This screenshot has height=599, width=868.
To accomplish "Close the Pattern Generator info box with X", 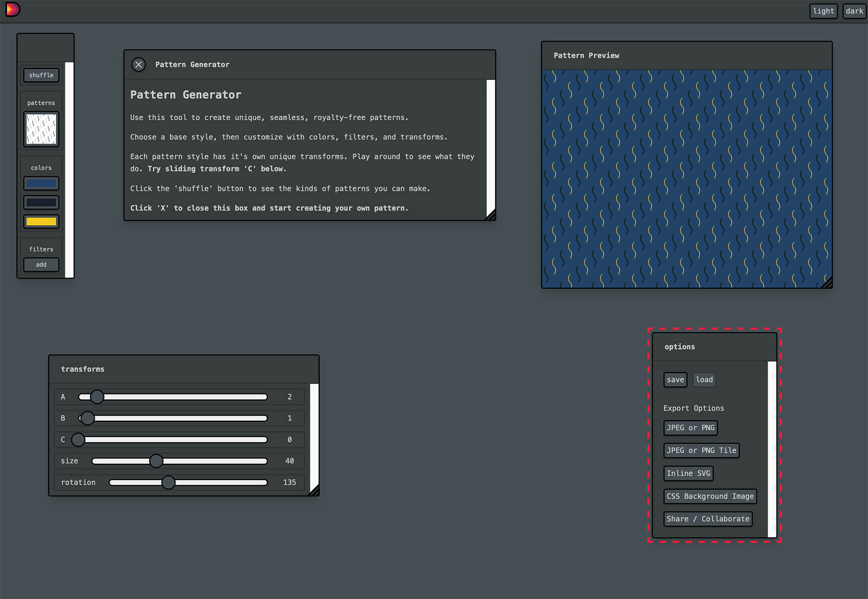I will [x=138, y=65].
